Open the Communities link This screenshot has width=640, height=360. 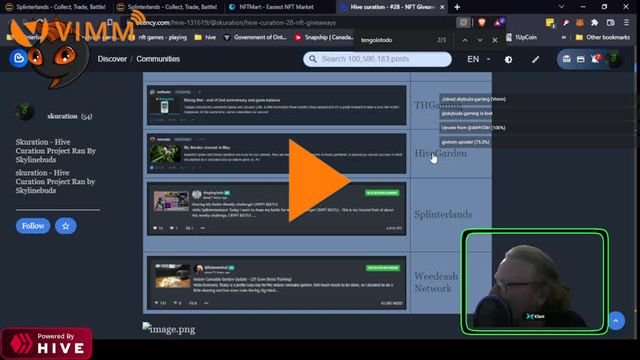158,59
